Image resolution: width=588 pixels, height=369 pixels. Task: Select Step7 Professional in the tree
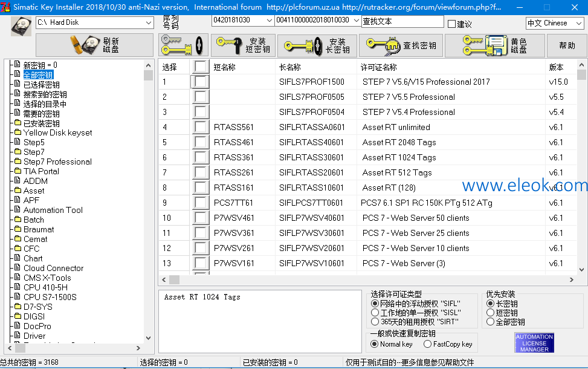(57, 162)
